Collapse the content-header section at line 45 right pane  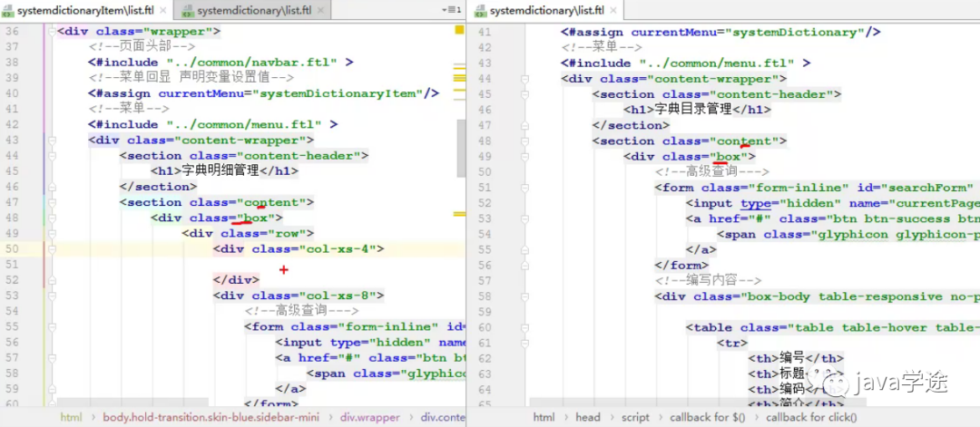pos(525,94)
